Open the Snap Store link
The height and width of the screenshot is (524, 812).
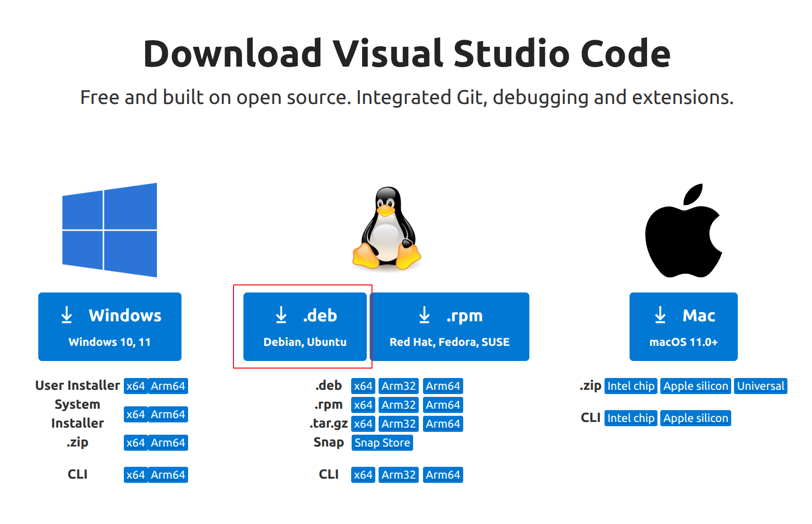[382, 443]
